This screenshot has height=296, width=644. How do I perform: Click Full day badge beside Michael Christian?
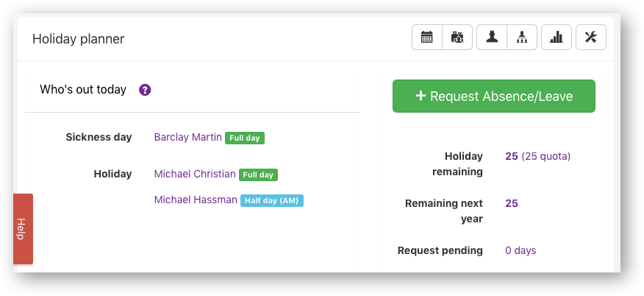coord(258,175)
